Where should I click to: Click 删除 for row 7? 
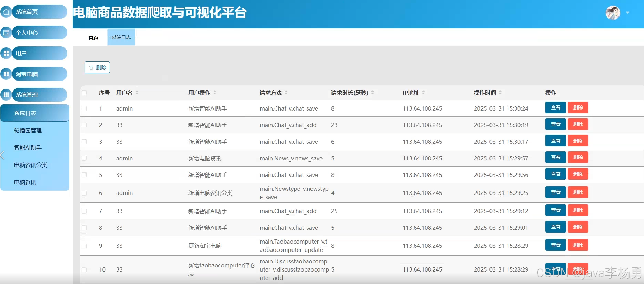[578, 210]
